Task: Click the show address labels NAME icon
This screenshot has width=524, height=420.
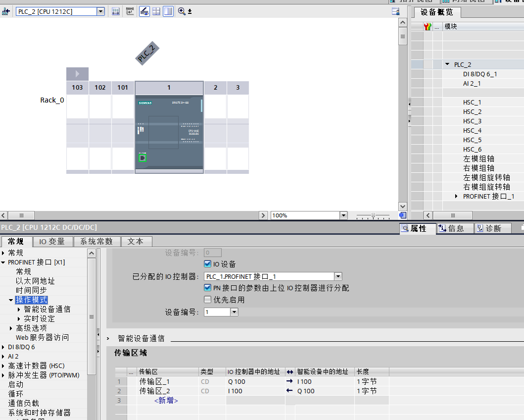Action: 130,12
